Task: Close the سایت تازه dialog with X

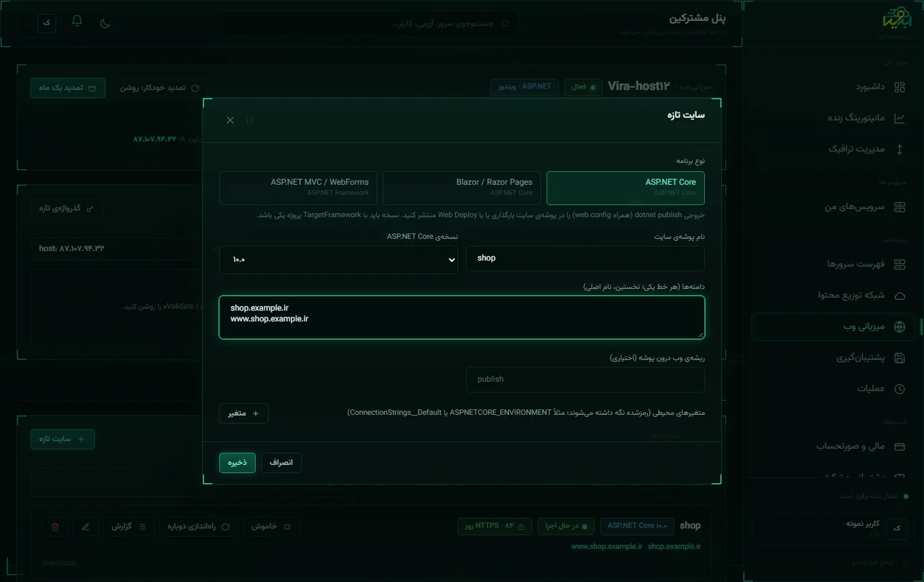Action: coord(230,120)
